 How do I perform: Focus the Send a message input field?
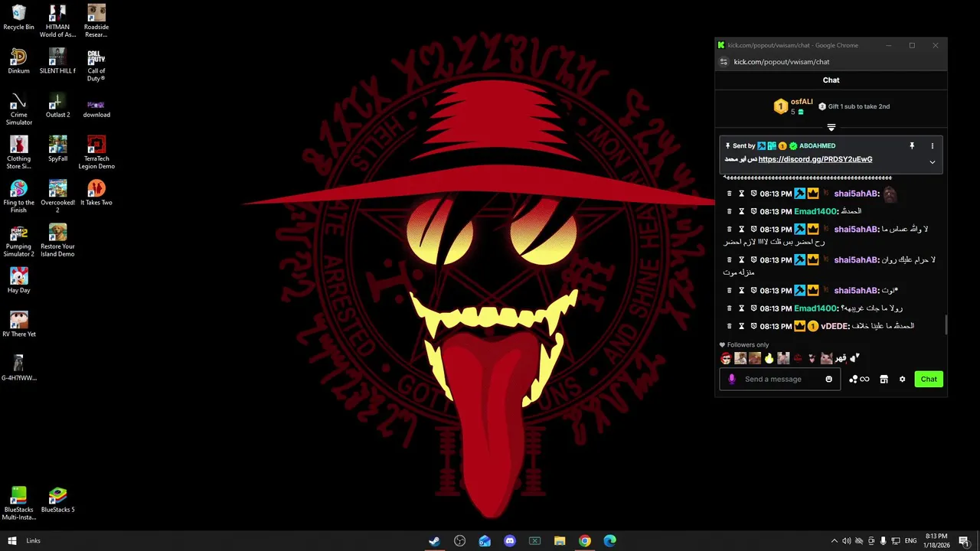(x=779, y=379)
